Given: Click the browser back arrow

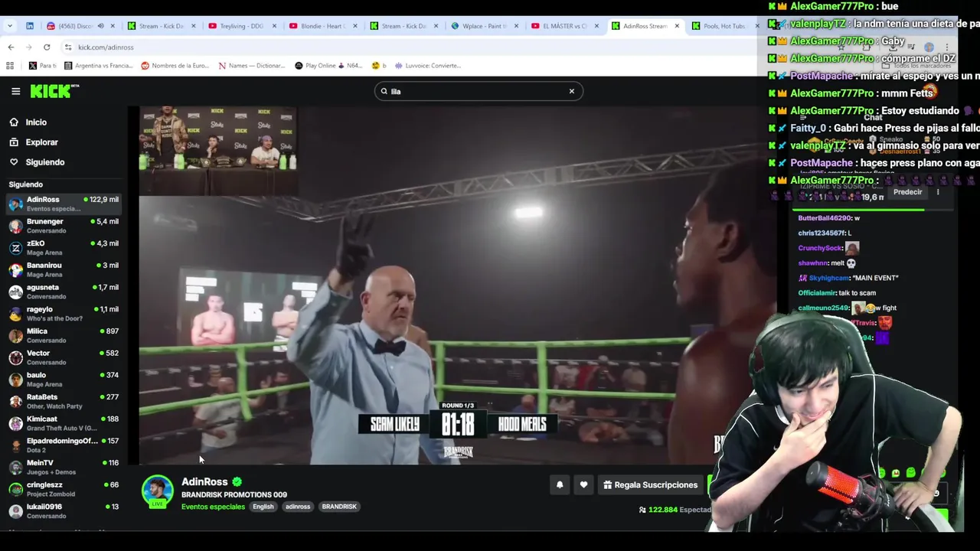Looking at the screenshot, I should pos(11,47).
